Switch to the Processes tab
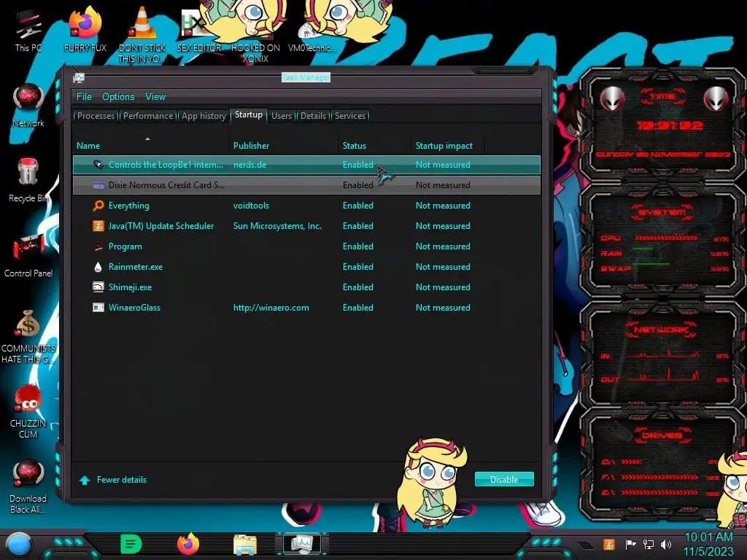Screen dimensions: 747x560 (96, 116)
